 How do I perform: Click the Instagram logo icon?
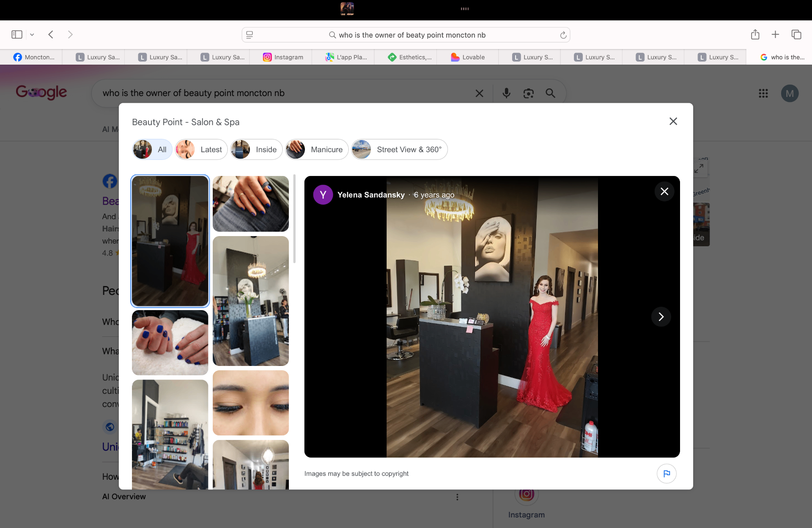coord(527,494)
